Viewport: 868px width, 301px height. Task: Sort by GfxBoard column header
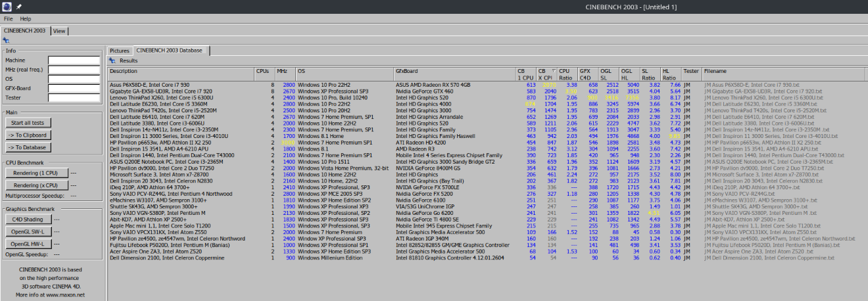click(455, 74)
